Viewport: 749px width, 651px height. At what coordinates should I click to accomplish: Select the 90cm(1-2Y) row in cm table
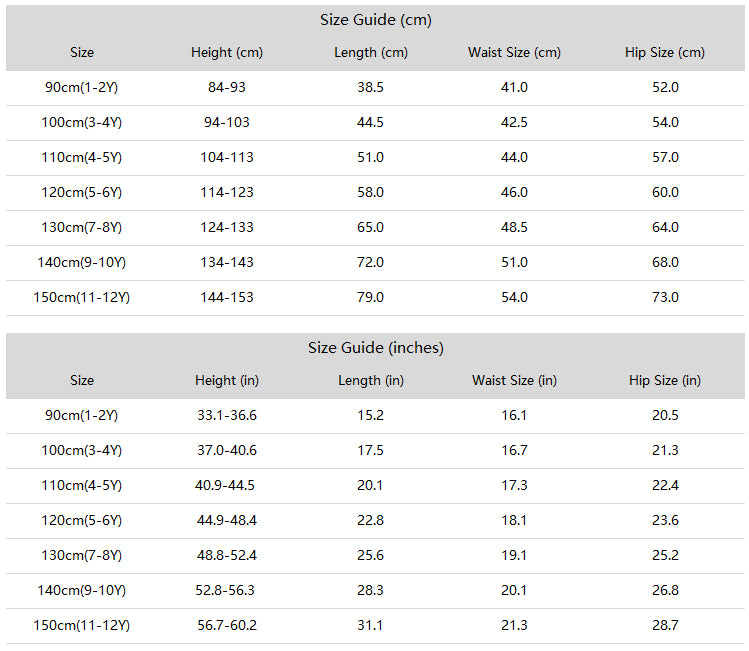click(x=375, y=88)
